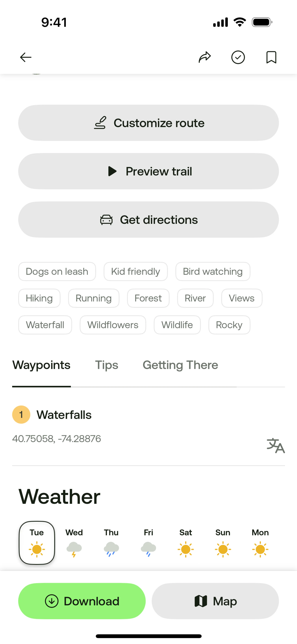Tap the translate waypoint icon
This screenshot has width=297, height=644.
click(x=275, y=446)
